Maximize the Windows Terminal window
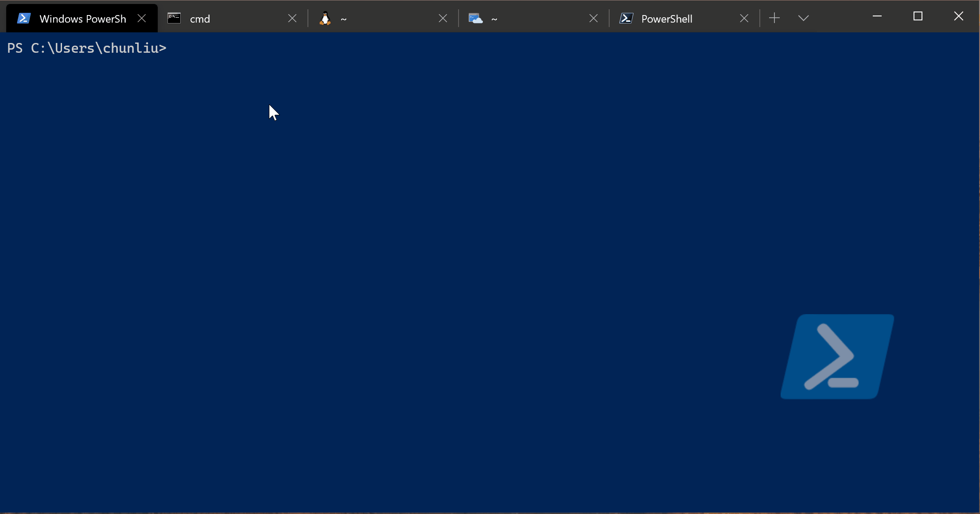Screen dimensions: 980x514 [918, 16]
